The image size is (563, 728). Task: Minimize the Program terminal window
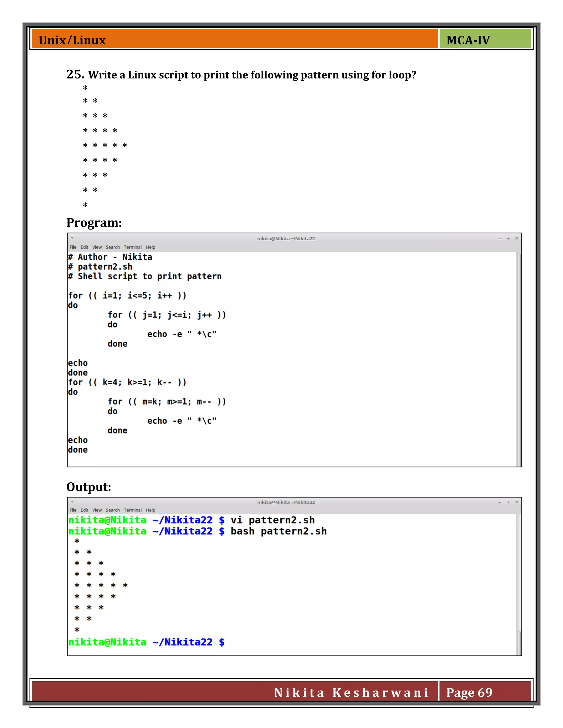[499, 239]
